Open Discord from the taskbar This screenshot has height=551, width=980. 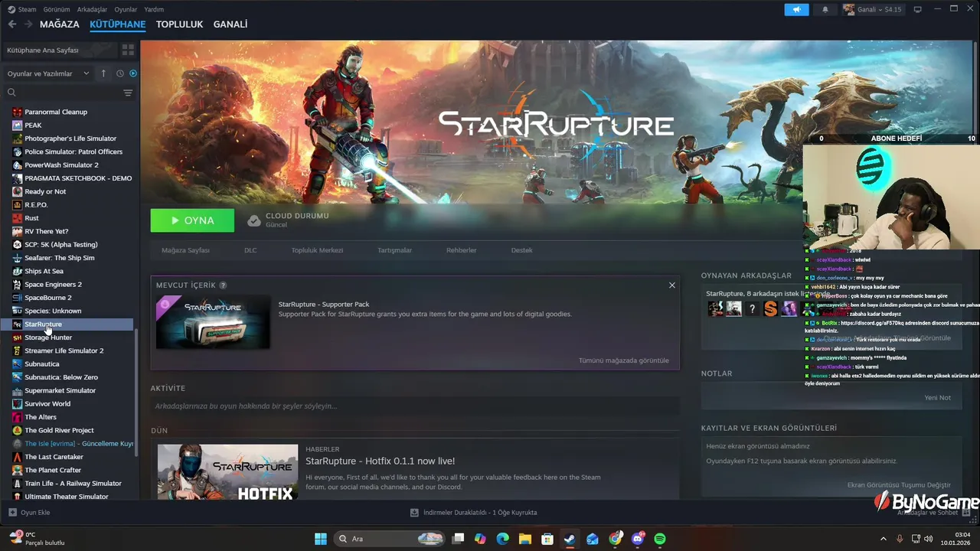click(x=638, y=539)
